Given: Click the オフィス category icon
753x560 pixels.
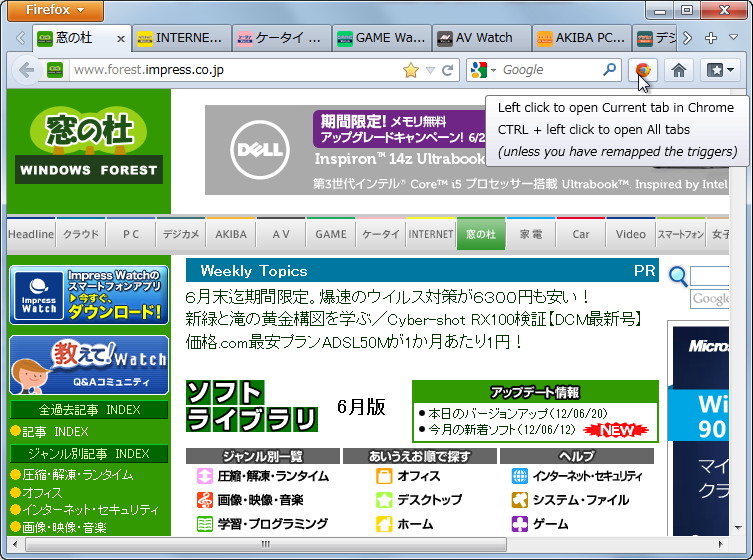Looking at the screenshot, I should (x=384, y=476).
